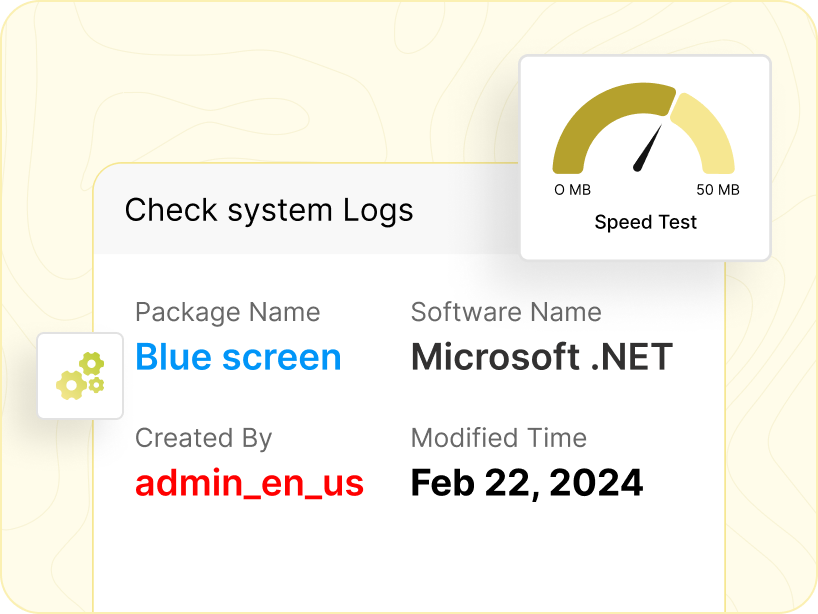Click the top small gear in icon
The image size is (818, 614).
point(92,363)
